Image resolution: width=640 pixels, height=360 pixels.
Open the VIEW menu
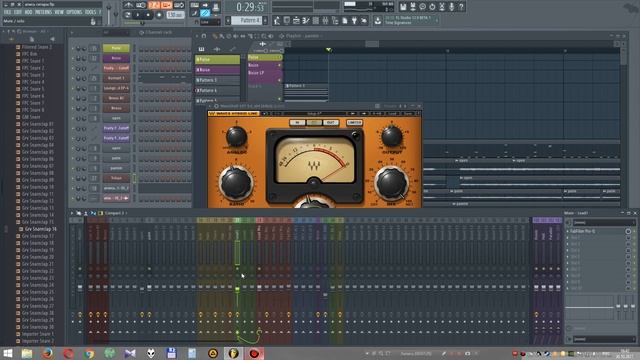point(59,13)
